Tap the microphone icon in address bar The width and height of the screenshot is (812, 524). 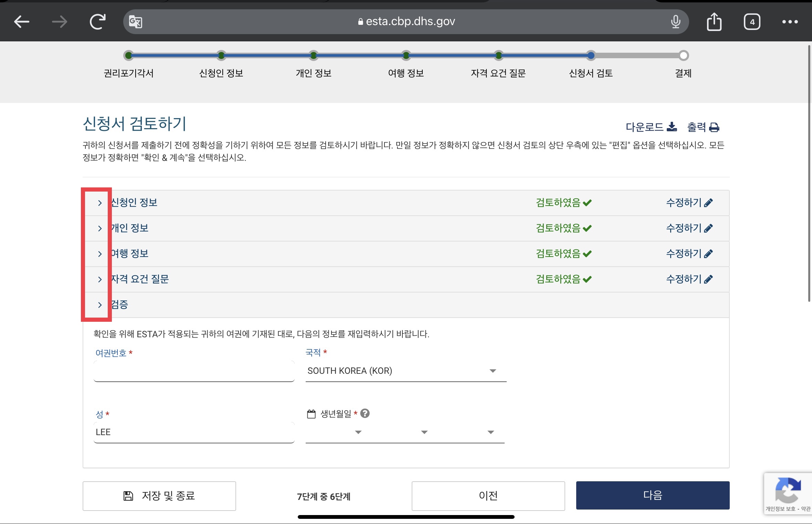675,22
